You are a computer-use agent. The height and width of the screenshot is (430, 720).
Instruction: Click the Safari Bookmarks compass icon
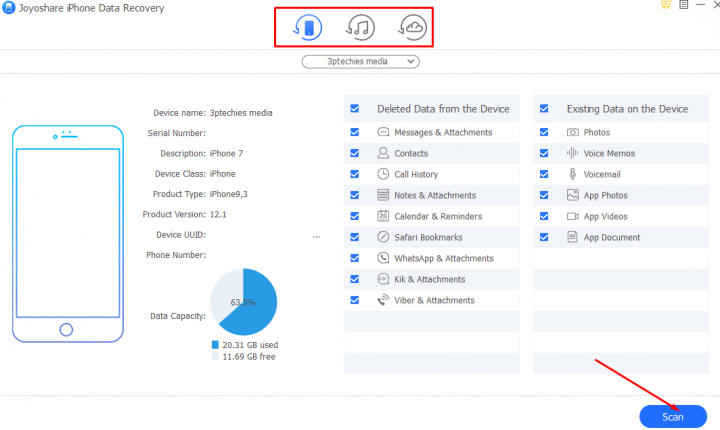tap(383, 237)
